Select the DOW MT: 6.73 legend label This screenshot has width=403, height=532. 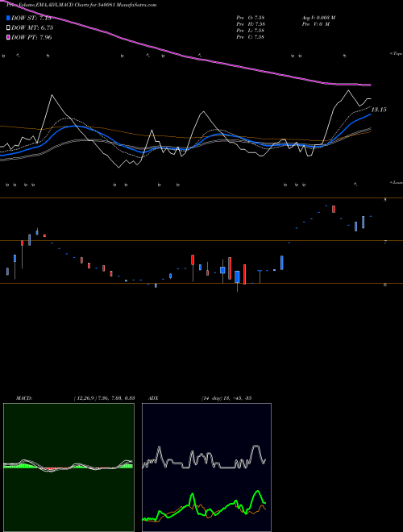(32, 27)
